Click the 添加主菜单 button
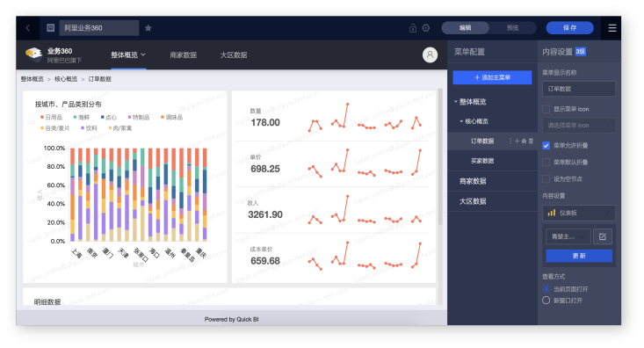The width and height of the screenshot is (644, 348). pyautogui.click(x=492, y=77)
